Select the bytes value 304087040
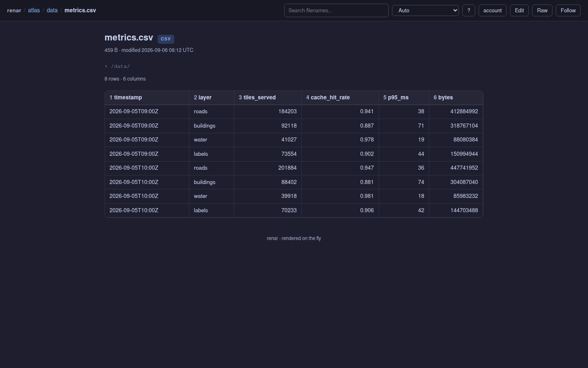The image size is (588, 368). 464,182
